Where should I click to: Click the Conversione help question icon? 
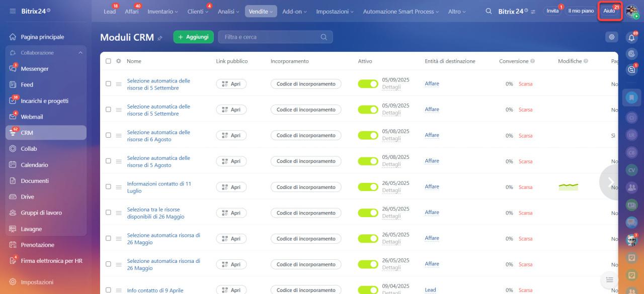(532, 61)
